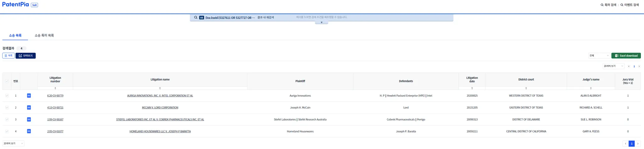Click the result count badge 4

point(21,49)
